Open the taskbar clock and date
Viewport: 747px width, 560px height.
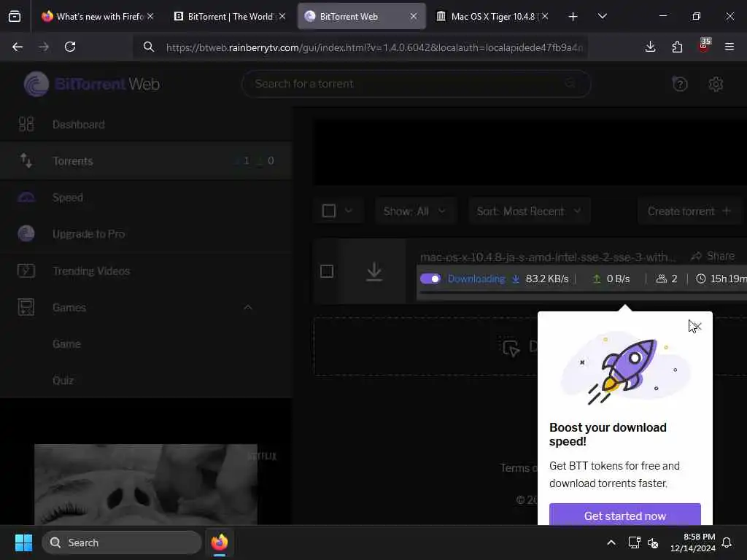(693, 542)
